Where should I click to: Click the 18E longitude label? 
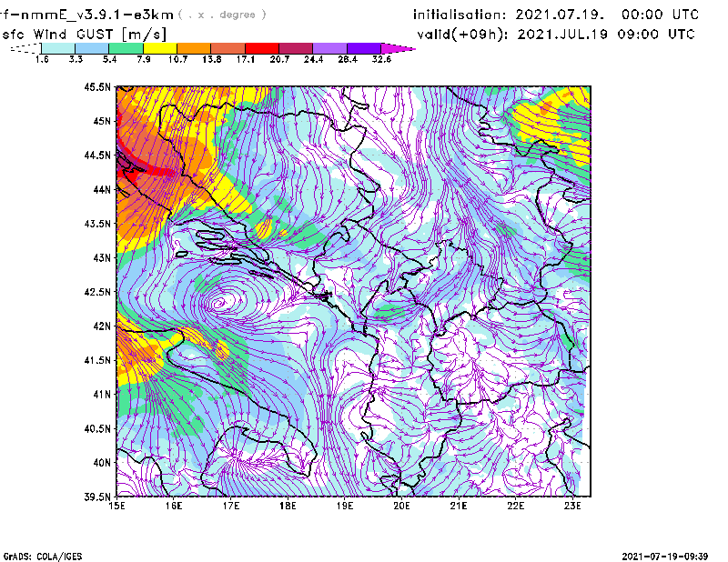[288, 506]
